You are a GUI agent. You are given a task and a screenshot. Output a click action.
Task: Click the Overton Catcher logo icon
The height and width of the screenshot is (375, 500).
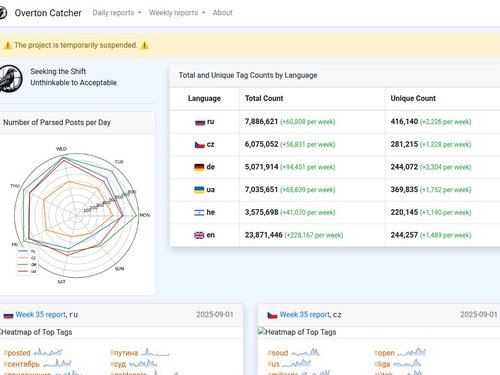pos(2,13)
